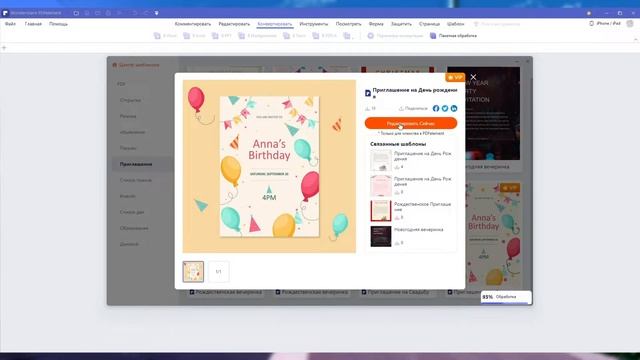This screenshot has height=360, width=640.
Task: Collapse the ribbon with the chevron arrow
Action: pyautogui.click(x=636, y=40)
